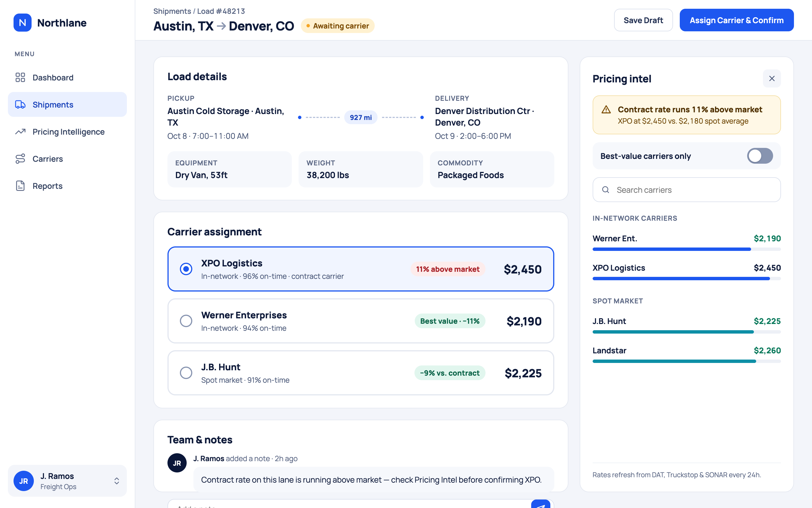Click the Pricing Intelligence trend icon

tap(20, 132)
